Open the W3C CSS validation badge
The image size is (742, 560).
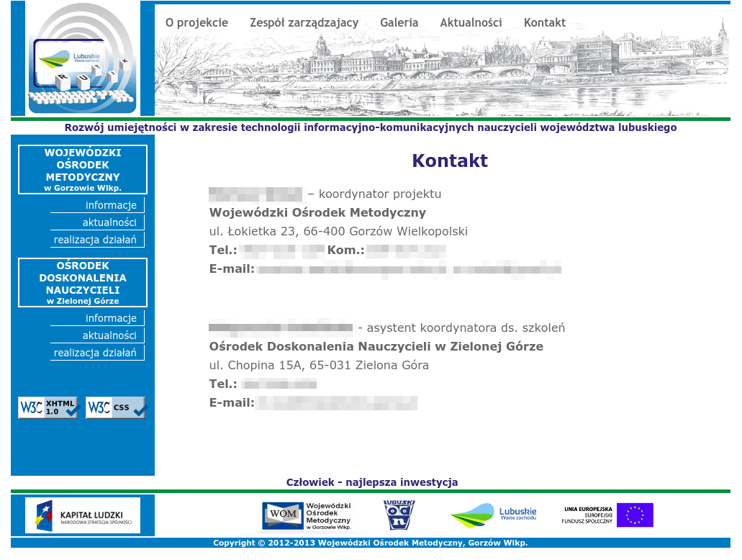click(x=116, y=407)
